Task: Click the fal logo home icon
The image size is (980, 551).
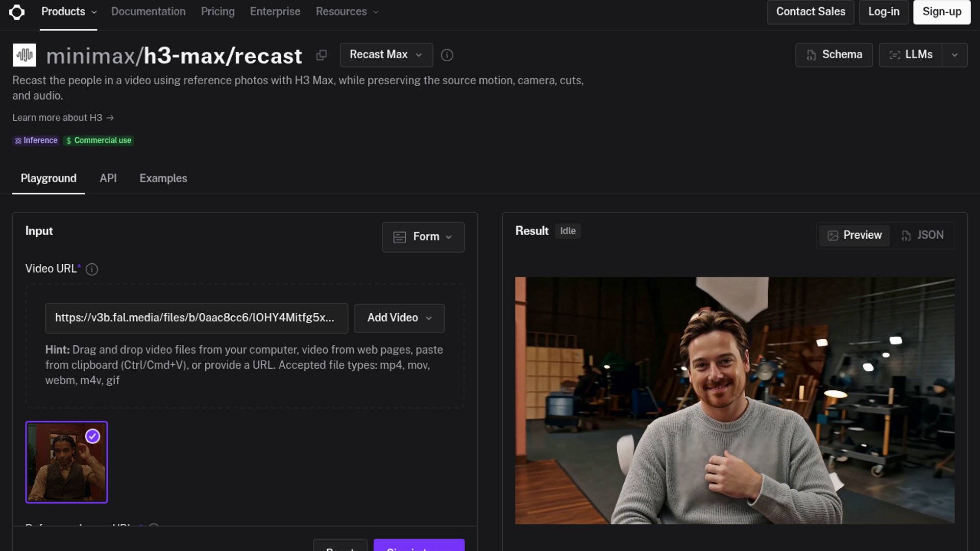Action: 17,12
